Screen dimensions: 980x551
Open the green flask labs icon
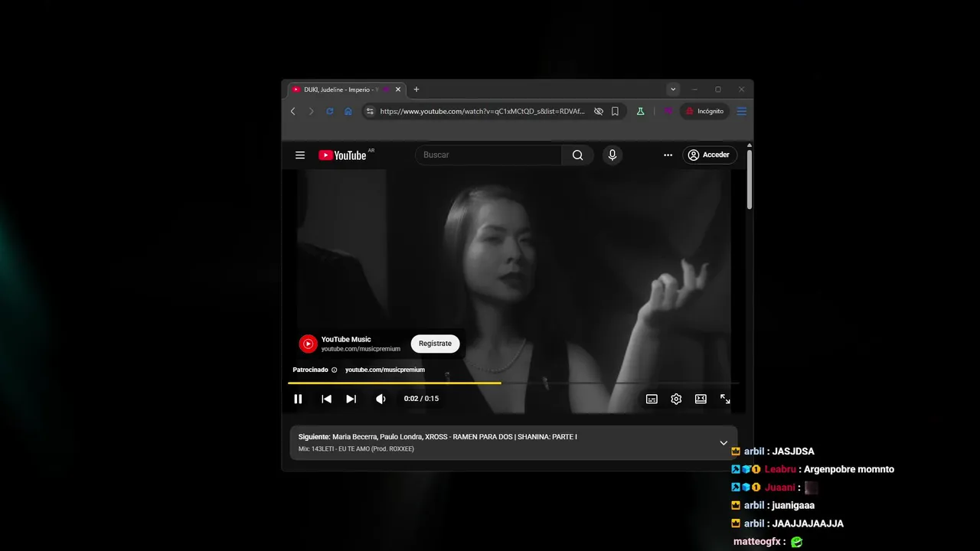pyautogui.click(x=640, y=111)
